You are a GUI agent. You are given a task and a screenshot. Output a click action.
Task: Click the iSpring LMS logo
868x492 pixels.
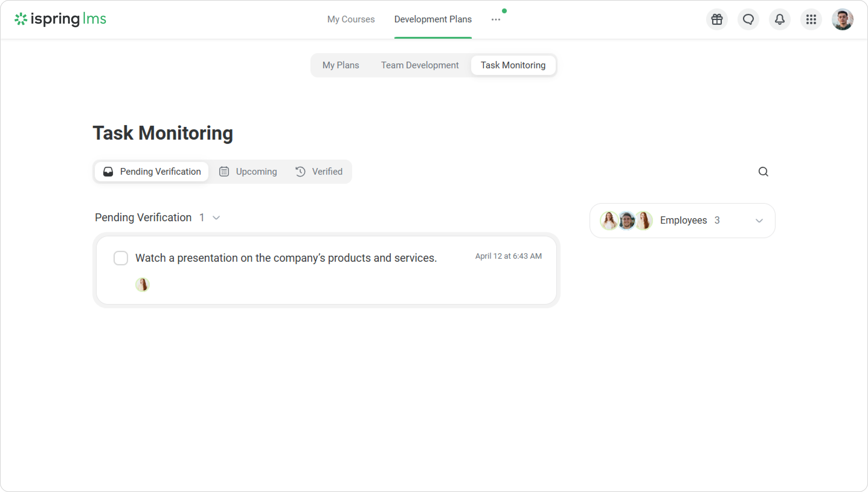tap(60, 19)
